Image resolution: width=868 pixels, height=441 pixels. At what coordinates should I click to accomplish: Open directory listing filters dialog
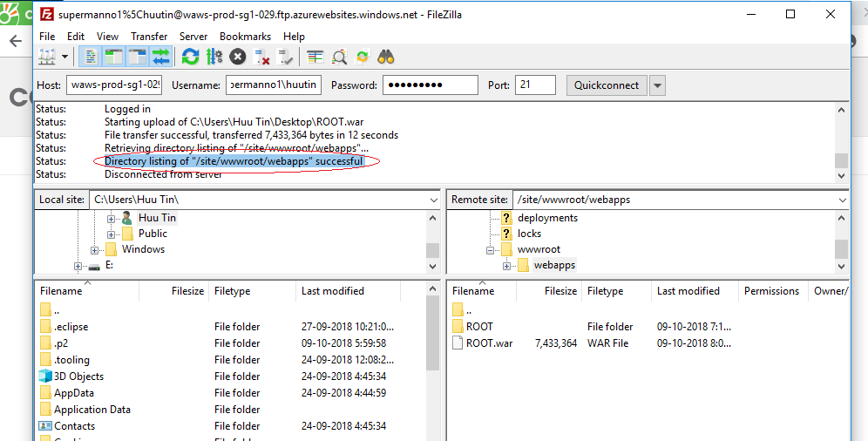coord(315,57)
